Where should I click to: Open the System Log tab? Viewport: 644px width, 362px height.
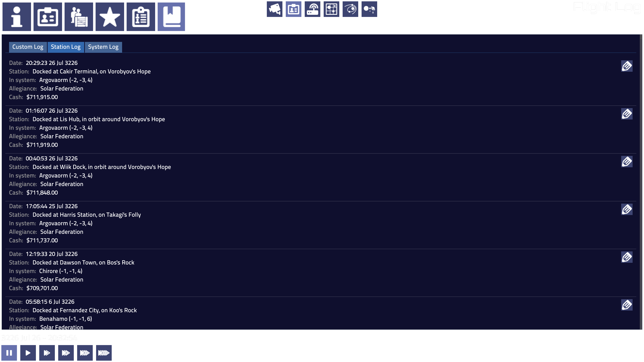(103, 47)
